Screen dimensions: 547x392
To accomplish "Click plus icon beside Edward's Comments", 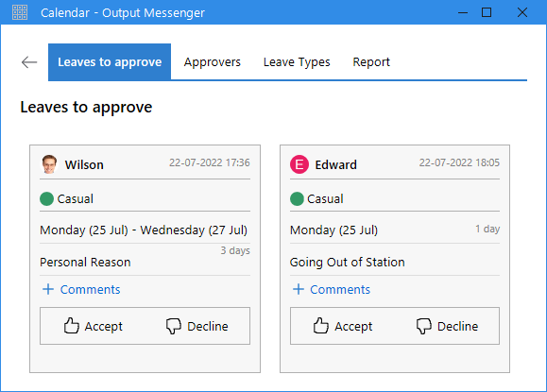I will 299,289.
